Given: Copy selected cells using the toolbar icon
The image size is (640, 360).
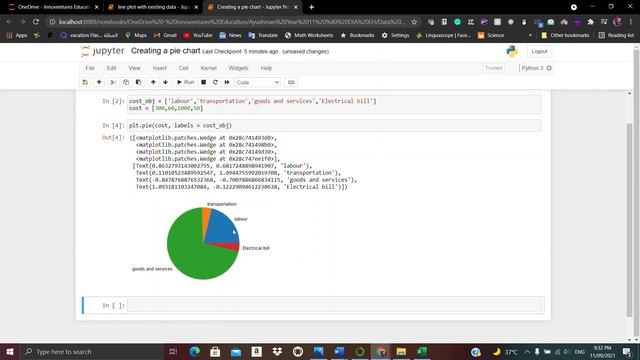Looking at the screenshot, I should 126,82.
